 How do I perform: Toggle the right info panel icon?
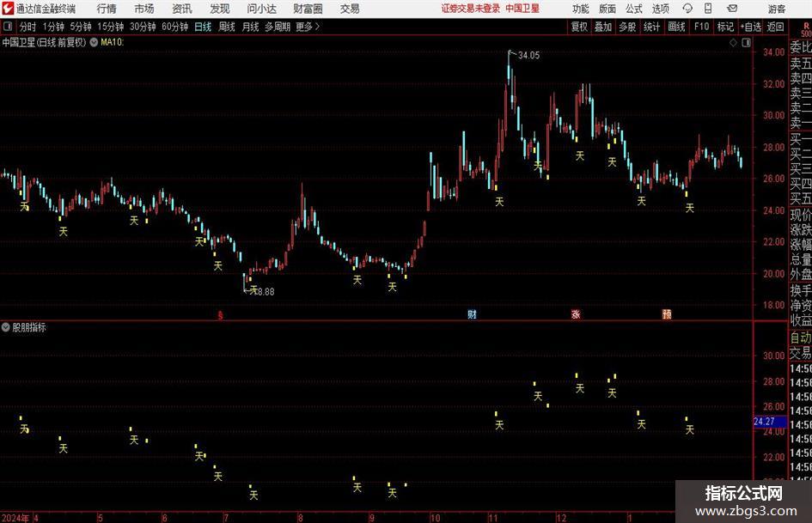click(746, 43)
